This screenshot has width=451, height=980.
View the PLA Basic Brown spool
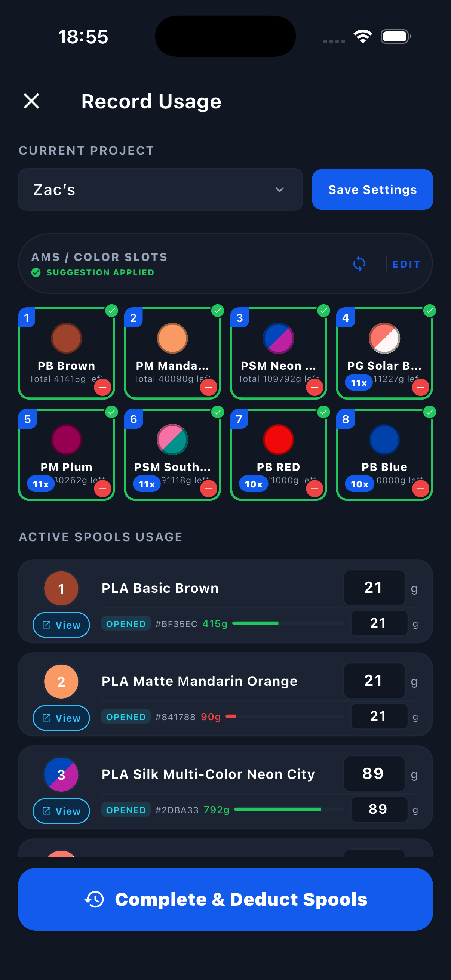click(x=61, y=625)
